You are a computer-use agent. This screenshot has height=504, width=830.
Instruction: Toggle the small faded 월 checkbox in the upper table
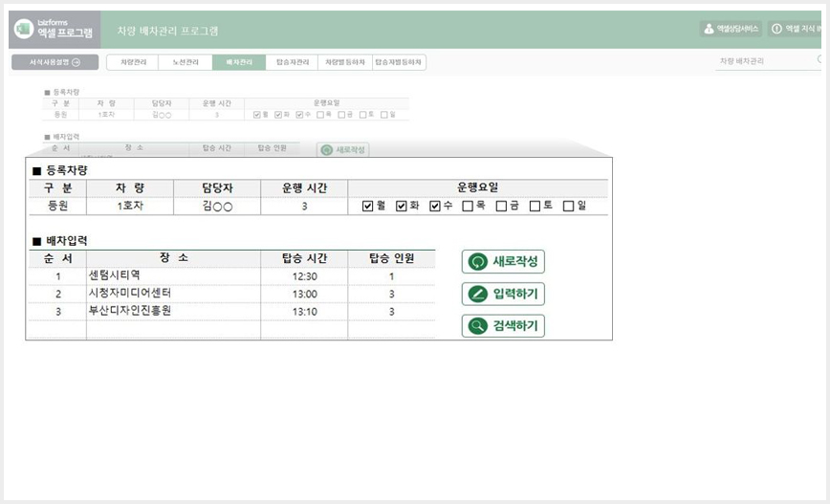257,115
